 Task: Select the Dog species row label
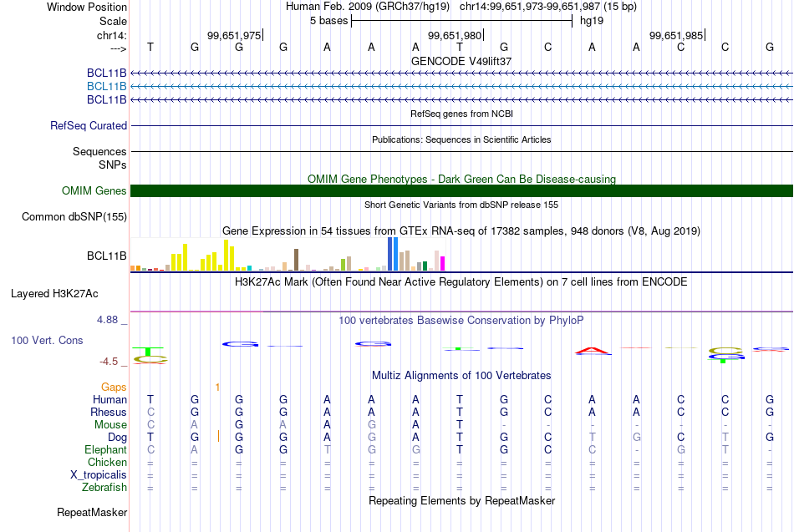pyautogui.click(x=117, y=438)
